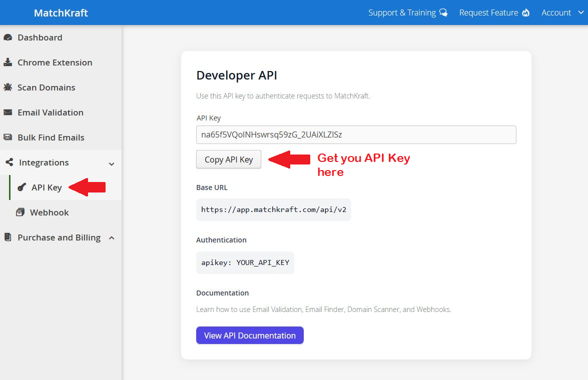Open Support & Training link
Viewport: 588px width, 380px height.
pos(402,12)
